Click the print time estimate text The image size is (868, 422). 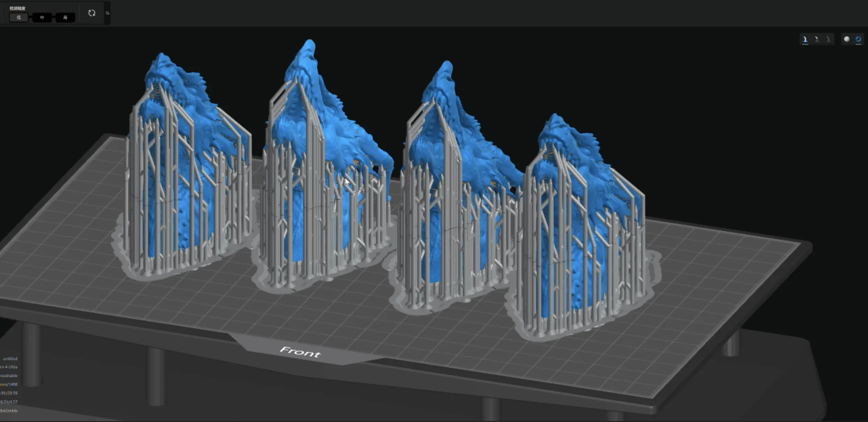click(9, 410)
